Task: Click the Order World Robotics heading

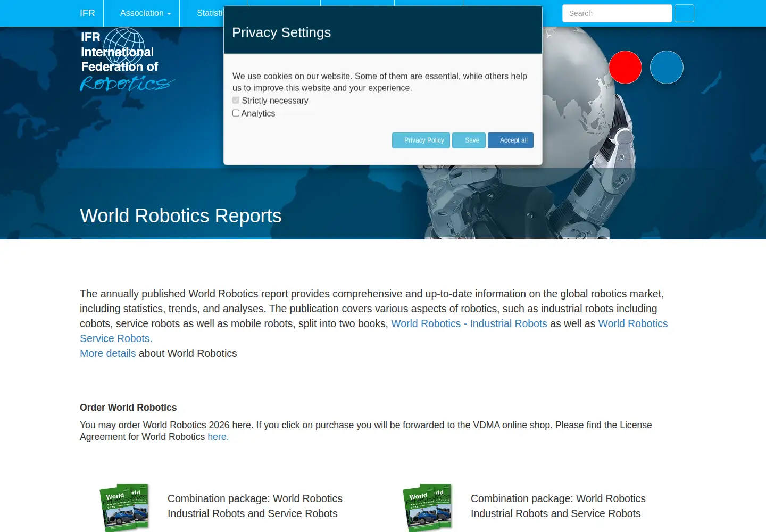Action: click(x=128, y=408)
